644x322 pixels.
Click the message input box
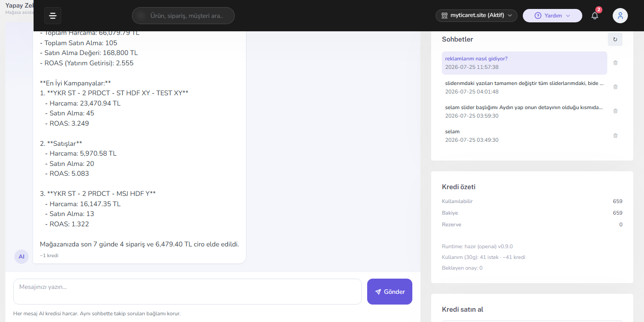[x=187, y=292]
